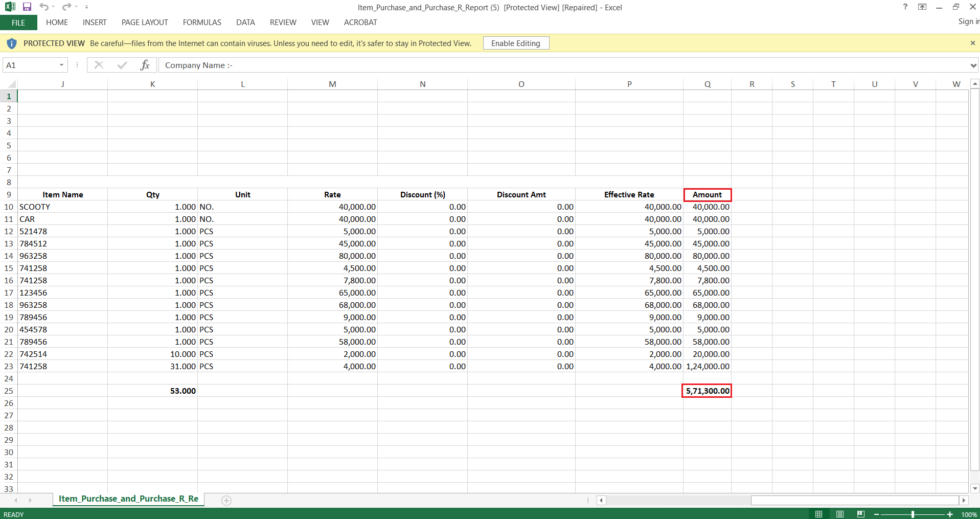Select the Item_Purchase_and_Purchase_R_Re sheet tab
This screenshot has height=519, width=980.
128,499
